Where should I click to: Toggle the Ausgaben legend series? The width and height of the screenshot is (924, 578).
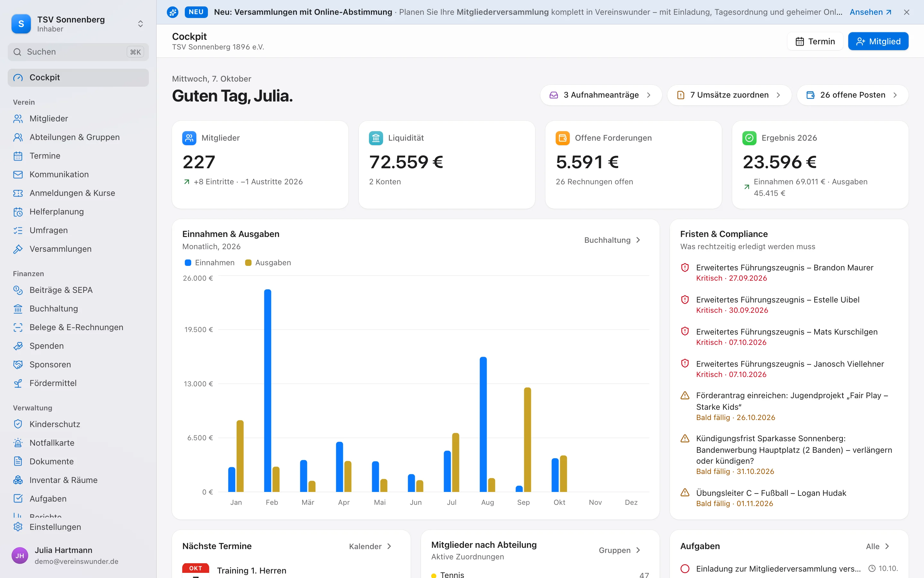click(x=268, y=263)
